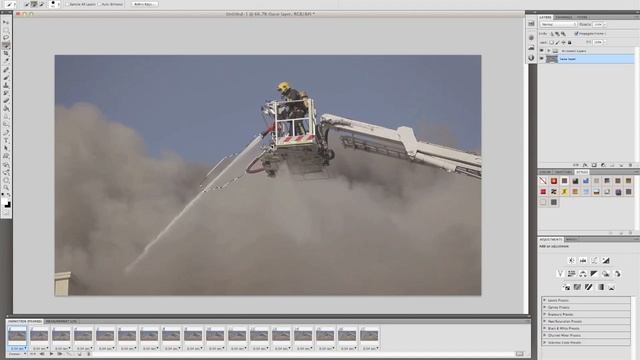Open the layer blend mode dropdown
Image resolution: width=640 pixels, height=360 pixels.
pos(558,24)
